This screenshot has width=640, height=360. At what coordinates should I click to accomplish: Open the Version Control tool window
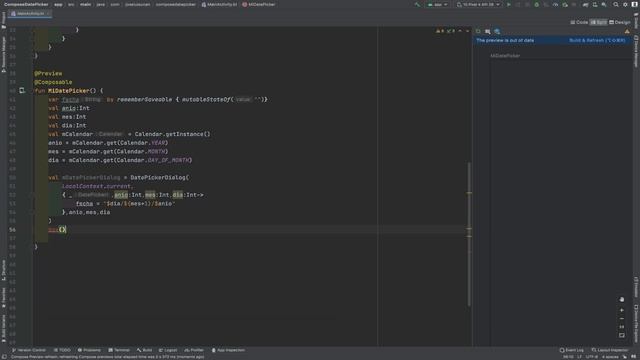29,350
